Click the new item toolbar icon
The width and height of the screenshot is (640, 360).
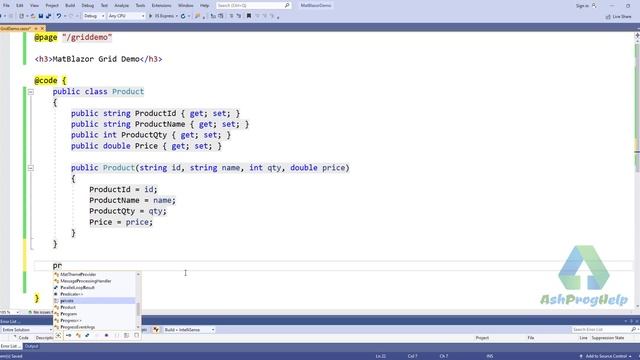[22, 16]
